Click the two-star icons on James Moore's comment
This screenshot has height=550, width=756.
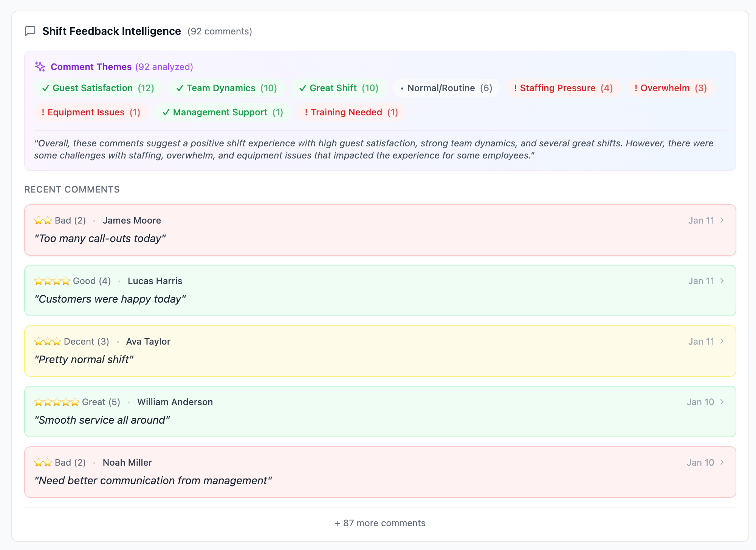[x=43, y=220]
